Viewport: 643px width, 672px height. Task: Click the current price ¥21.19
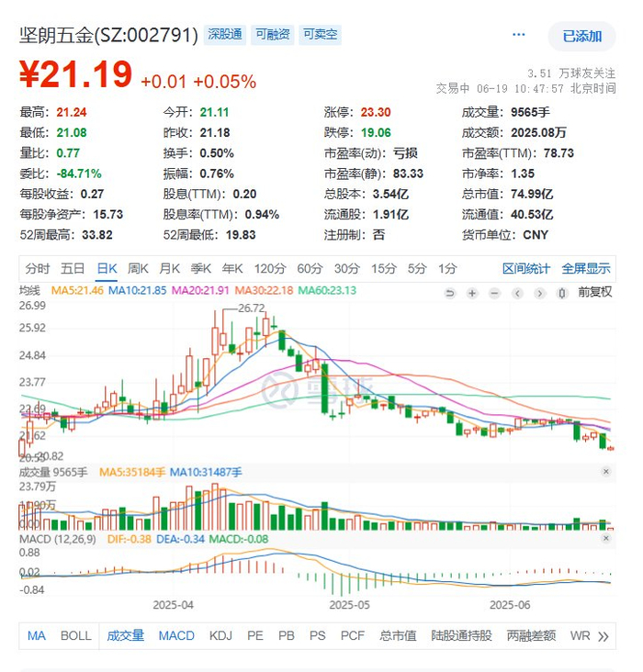(x=75, y=75)
